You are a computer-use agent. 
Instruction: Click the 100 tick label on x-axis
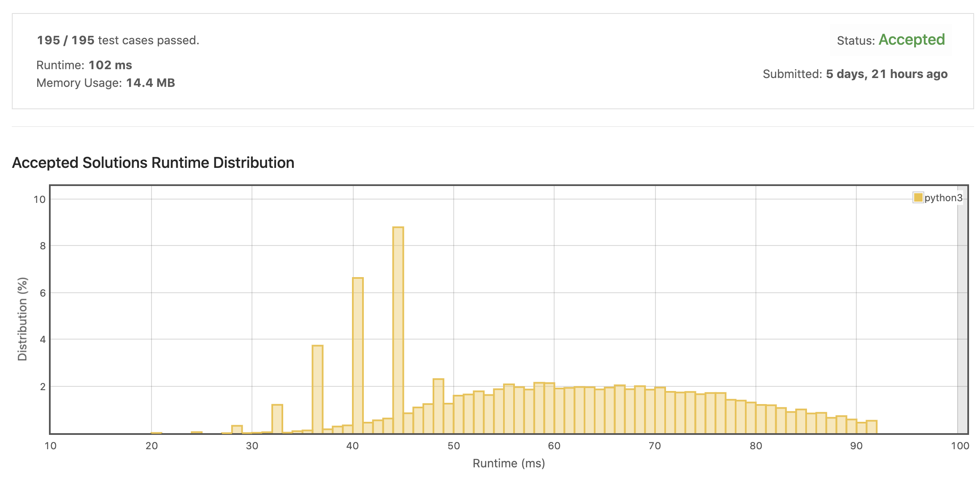960,446
